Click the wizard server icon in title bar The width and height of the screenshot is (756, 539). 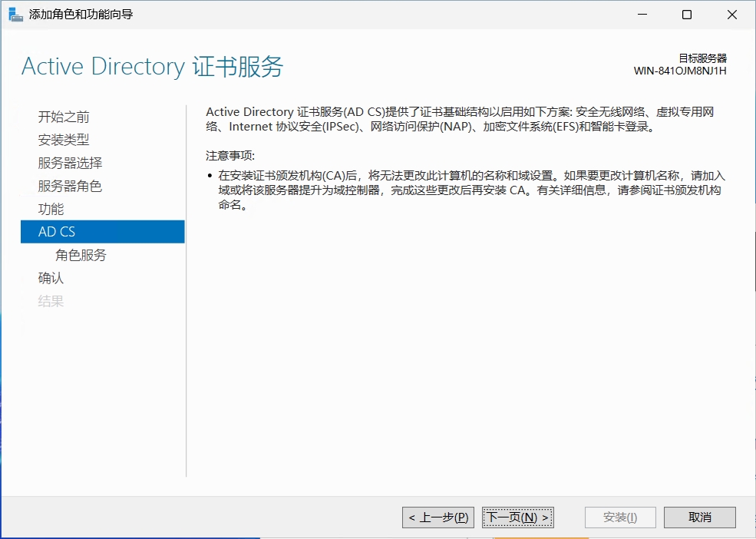point(15,15)
